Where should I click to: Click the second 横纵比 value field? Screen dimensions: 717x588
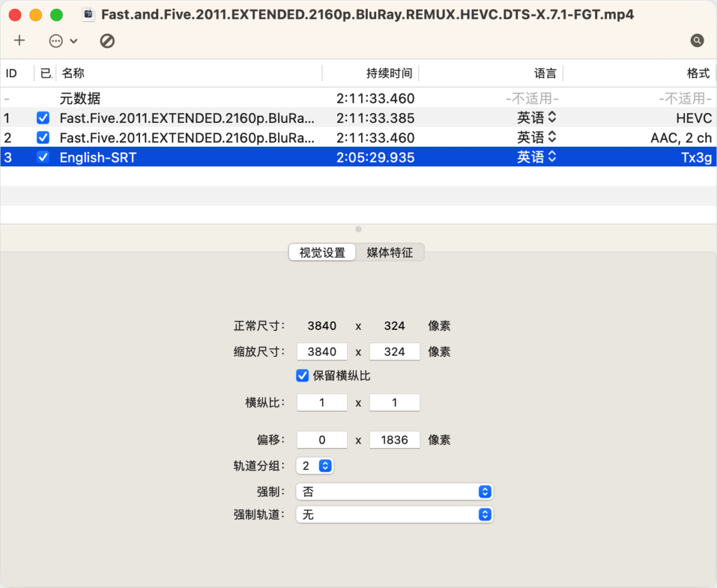pyautogui.click(x=395, y=402)
